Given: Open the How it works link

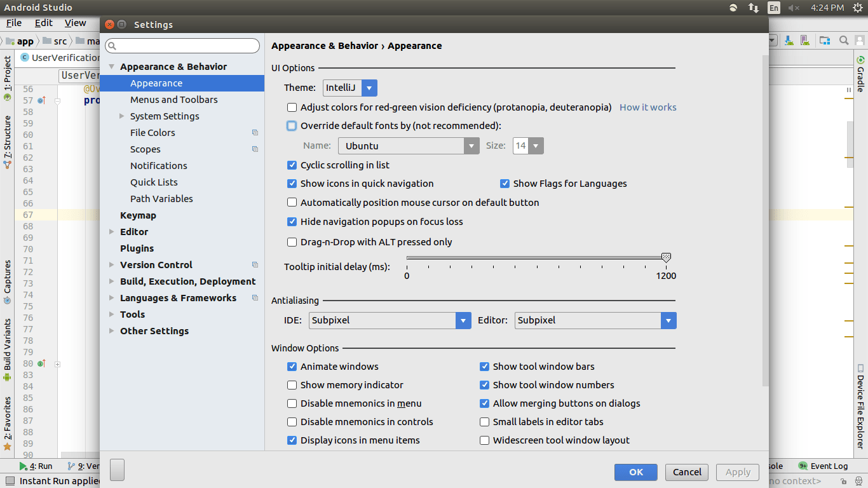Looking at the screenshot, I should (648, 107).
